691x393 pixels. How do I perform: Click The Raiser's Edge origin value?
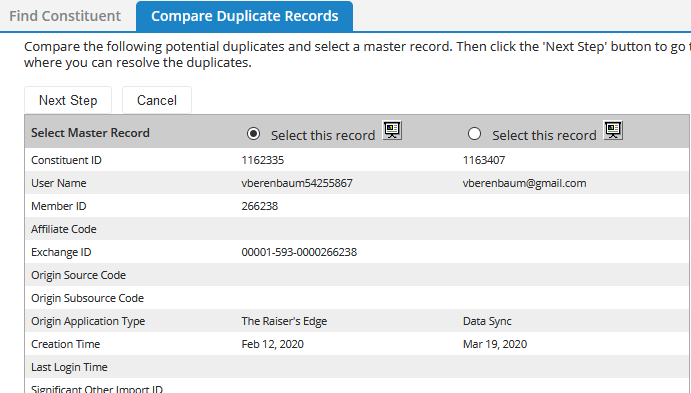coord(284,321)
